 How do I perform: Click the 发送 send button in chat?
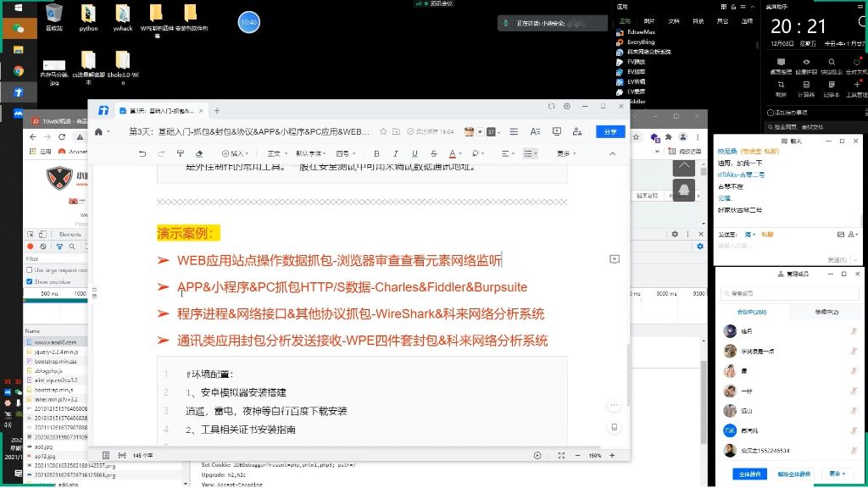point(837,259)
